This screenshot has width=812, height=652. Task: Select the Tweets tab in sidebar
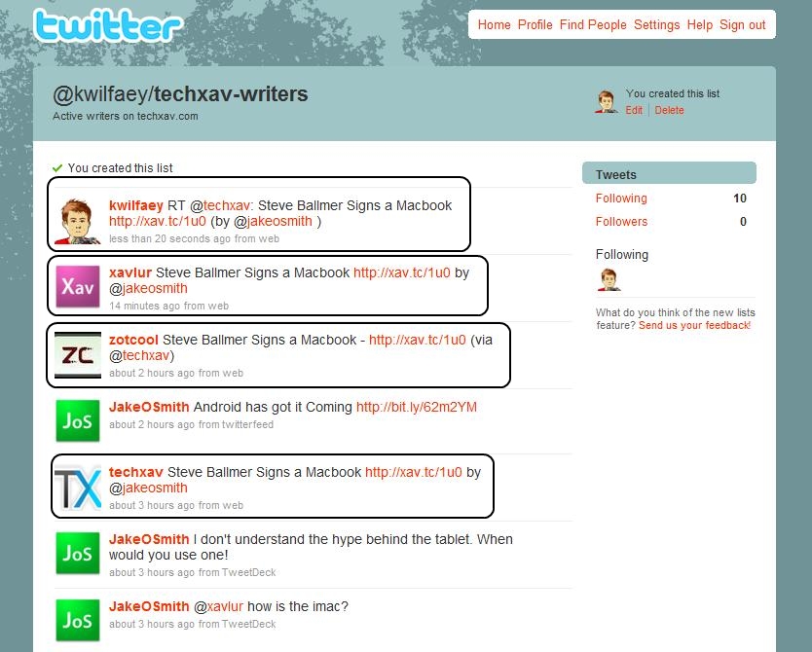click(x=669, y=174)
